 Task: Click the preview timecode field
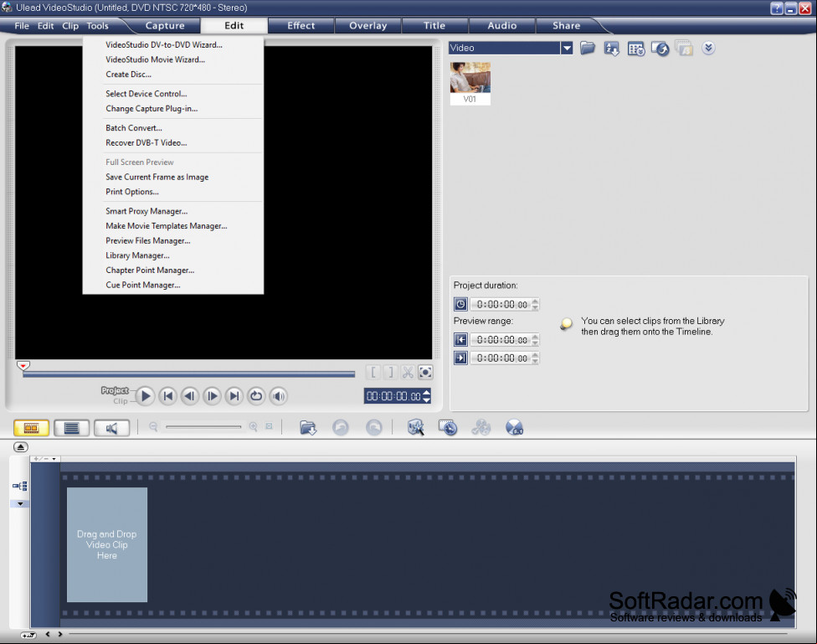tap(393, 396)
